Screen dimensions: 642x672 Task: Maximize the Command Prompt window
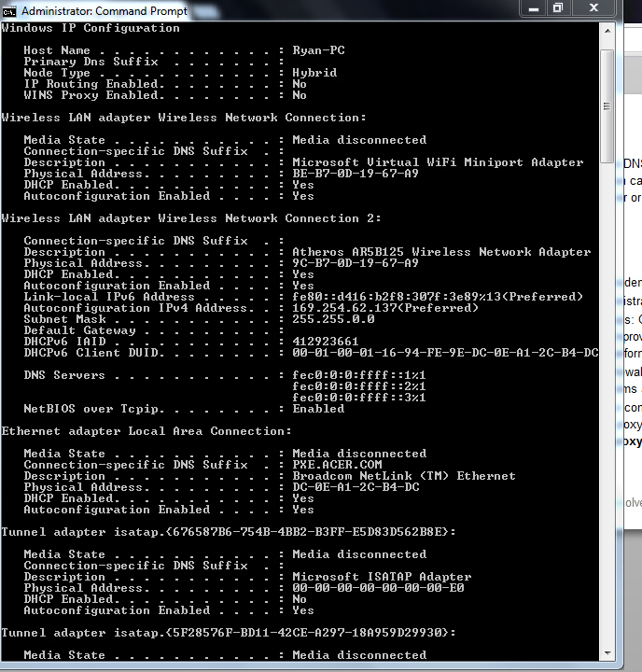tap(558, 8)
